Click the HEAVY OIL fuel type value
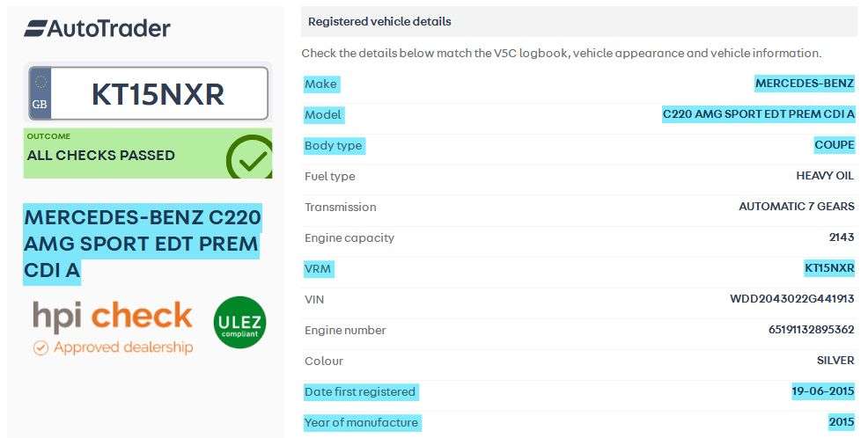This screenshot has height=438, width=868. 825,176
